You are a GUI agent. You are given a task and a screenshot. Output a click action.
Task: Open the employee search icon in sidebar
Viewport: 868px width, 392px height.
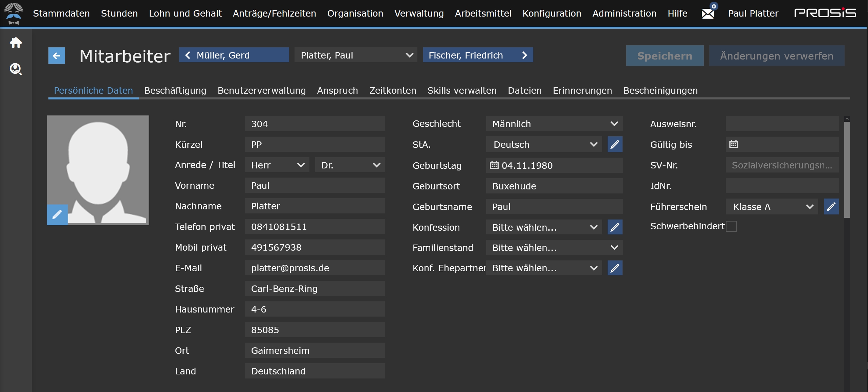16,69
